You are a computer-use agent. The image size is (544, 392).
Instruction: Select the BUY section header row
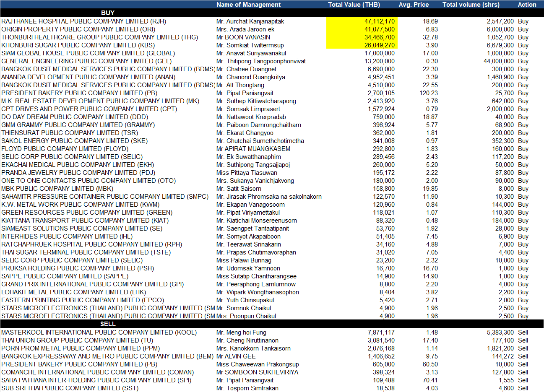[272, 13]
